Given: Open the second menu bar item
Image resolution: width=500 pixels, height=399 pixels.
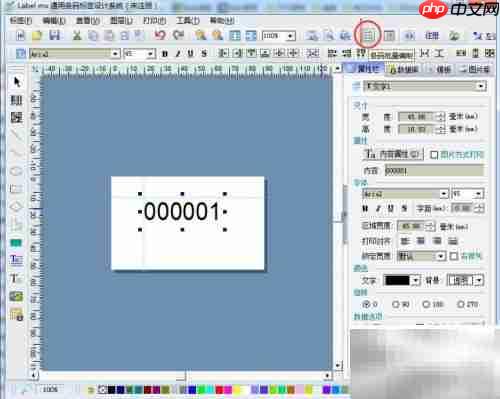Looking at the screenshot, I should [x=54, y=20].
